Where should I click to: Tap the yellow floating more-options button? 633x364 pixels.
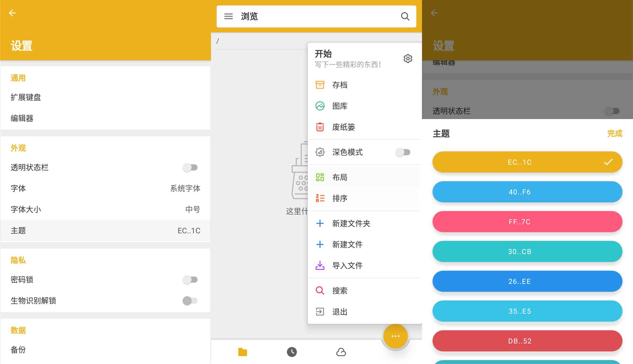(x=395, y=336)
